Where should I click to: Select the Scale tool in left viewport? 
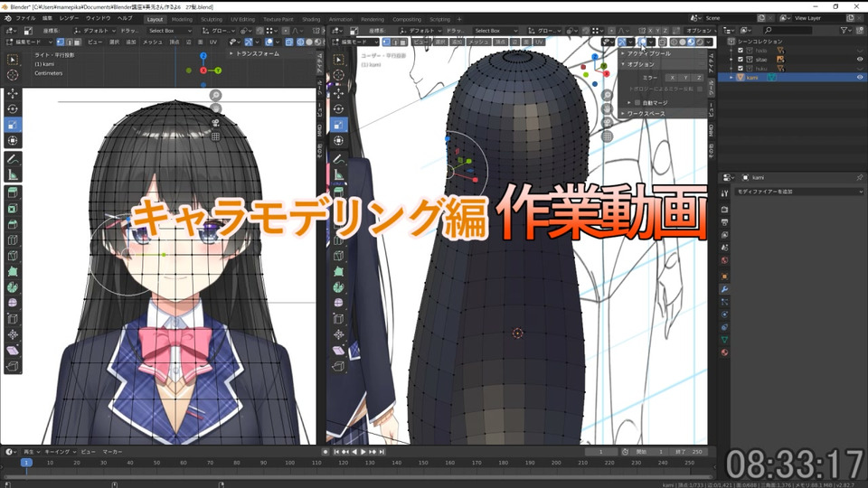12,125
